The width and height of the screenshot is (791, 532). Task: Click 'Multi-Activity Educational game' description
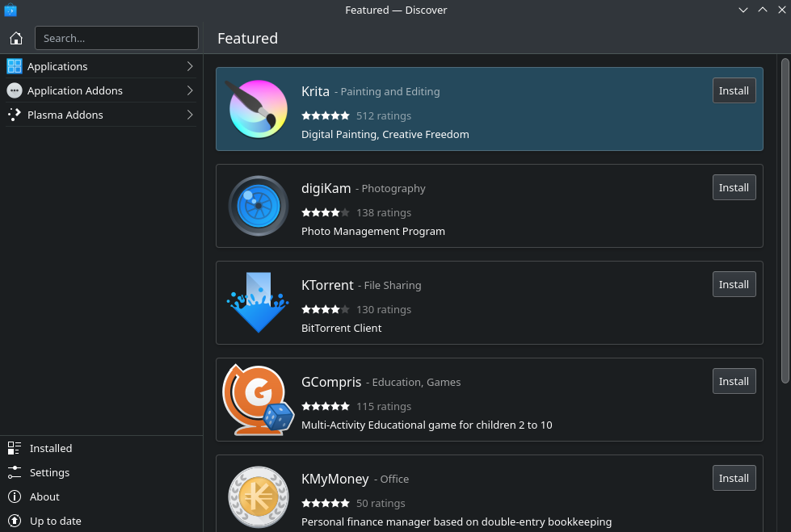pyautogui.click(x=427, y=425)
